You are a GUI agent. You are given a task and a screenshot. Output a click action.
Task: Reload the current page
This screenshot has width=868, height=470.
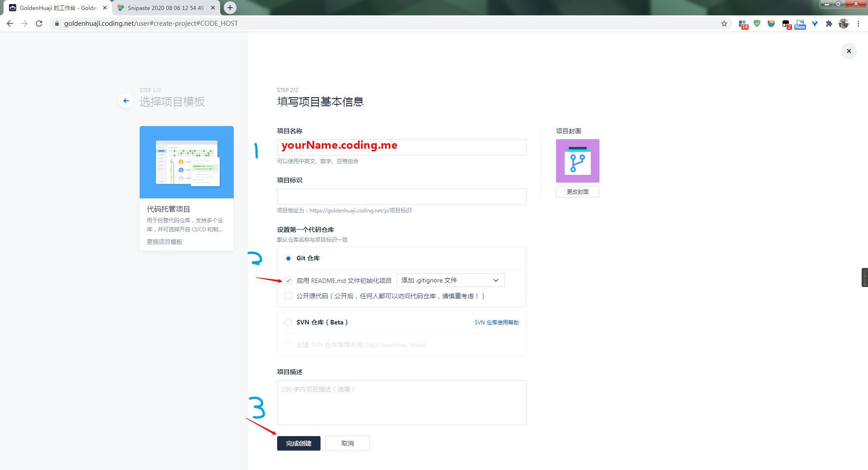[x=39, y=23]
